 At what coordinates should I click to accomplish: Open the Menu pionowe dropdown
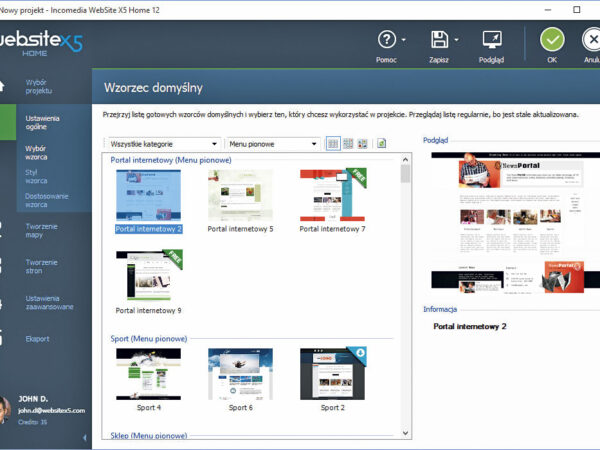272,144
